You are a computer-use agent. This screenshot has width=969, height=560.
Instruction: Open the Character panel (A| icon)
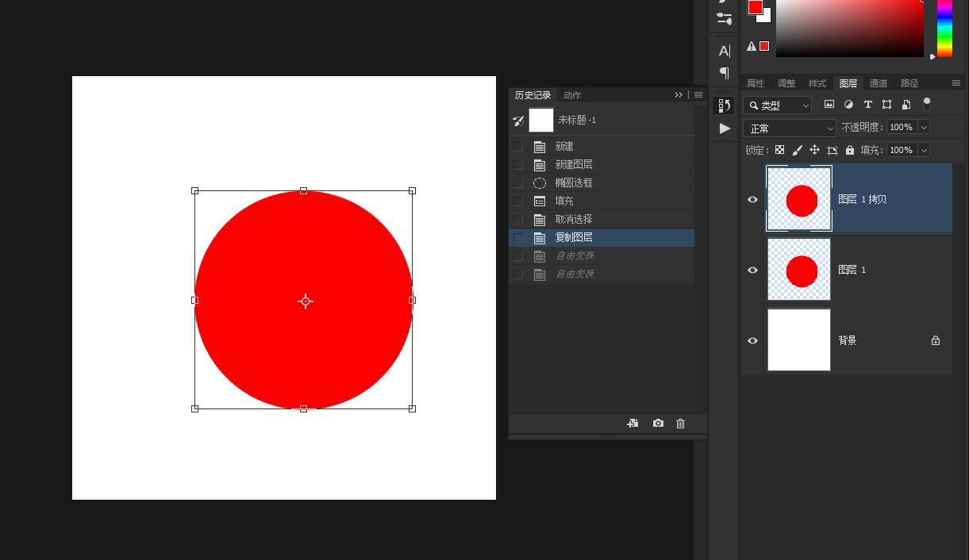pyautogui.click(x=724, y=52)
